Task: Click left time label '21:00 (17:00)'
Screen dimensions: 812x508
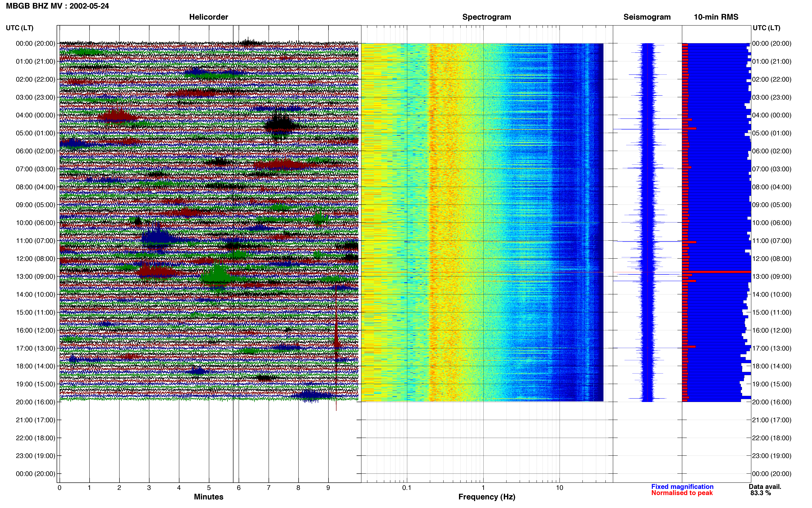Action: click(x=36, y=420)
